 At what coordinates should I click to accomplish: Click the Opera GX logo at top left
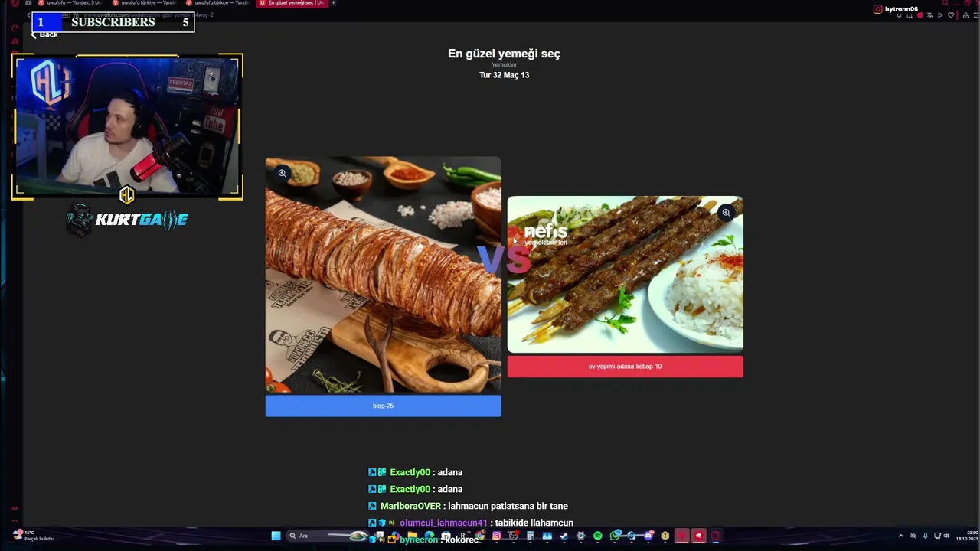14,3
